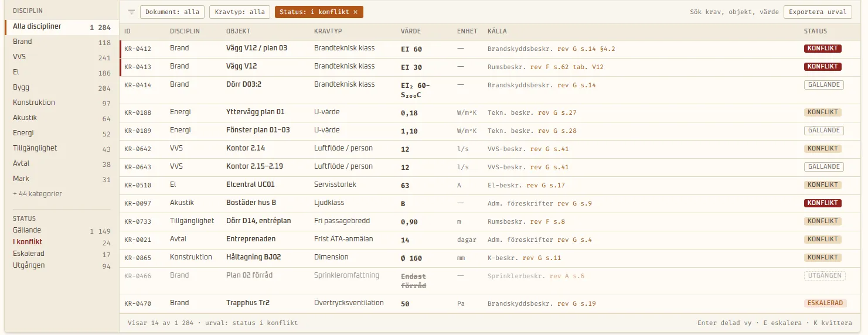The image size is (868, 335).
Task: Open source link 'rev G s.17'
Action: click(546, 186)
